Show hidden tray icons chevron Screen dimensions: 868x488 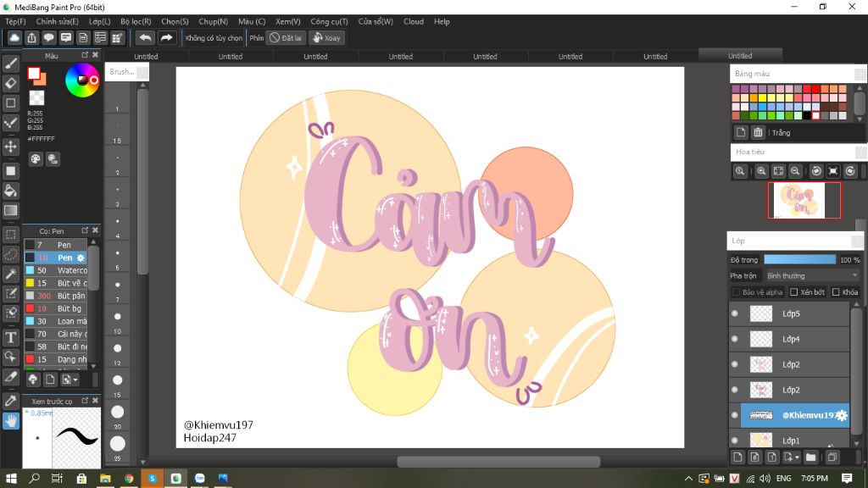(688, 479)
